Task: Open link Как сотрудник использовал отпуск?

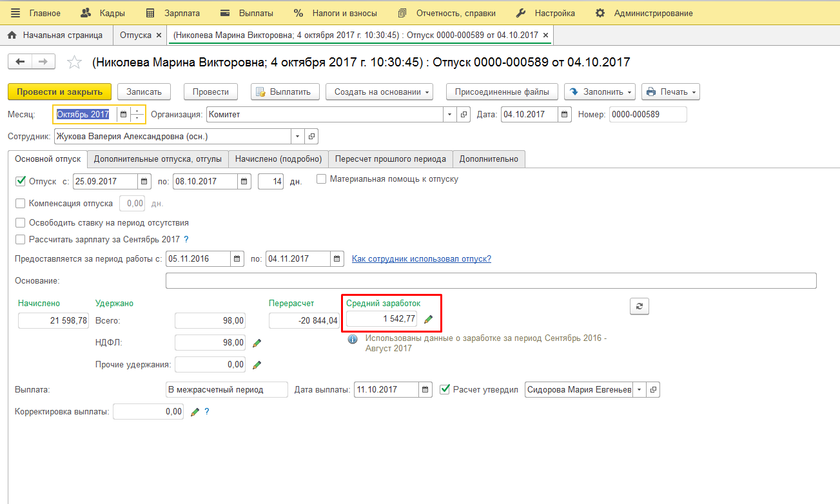Action: point(421,259)
